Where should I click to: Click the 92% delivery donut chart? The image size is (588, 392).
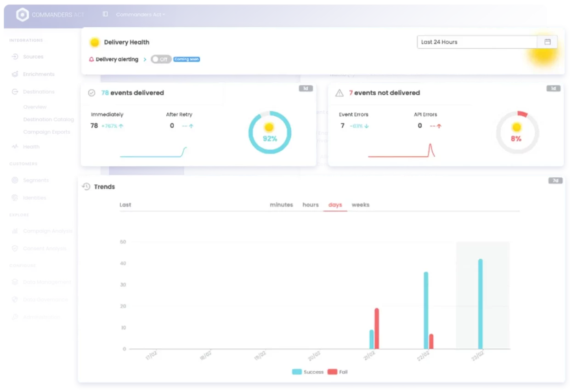269,132
